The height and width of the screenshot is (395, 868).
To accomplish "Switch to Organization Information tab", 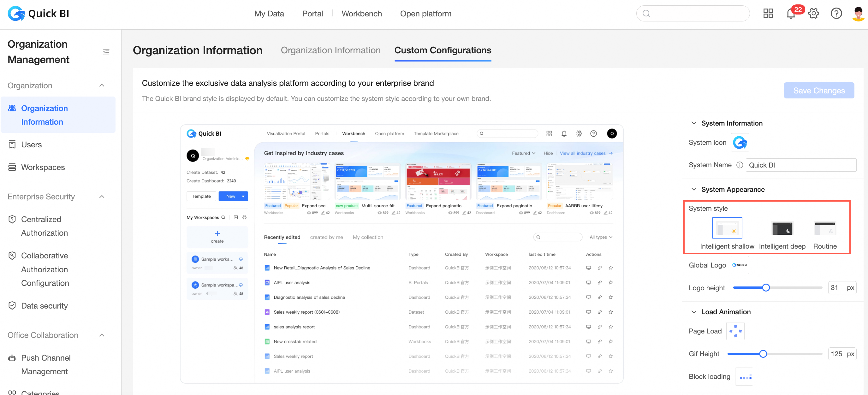I will [330, 50].
